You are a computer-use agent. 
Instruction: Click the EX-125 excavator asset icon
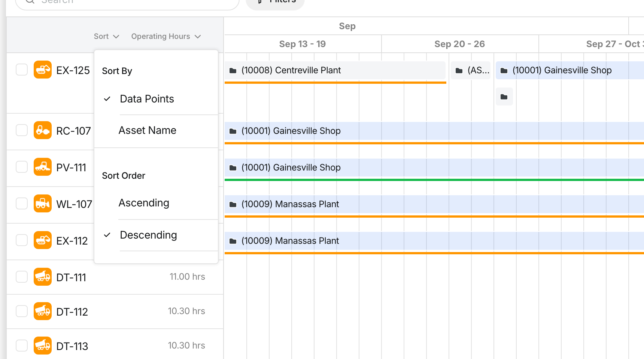point(43,70)
